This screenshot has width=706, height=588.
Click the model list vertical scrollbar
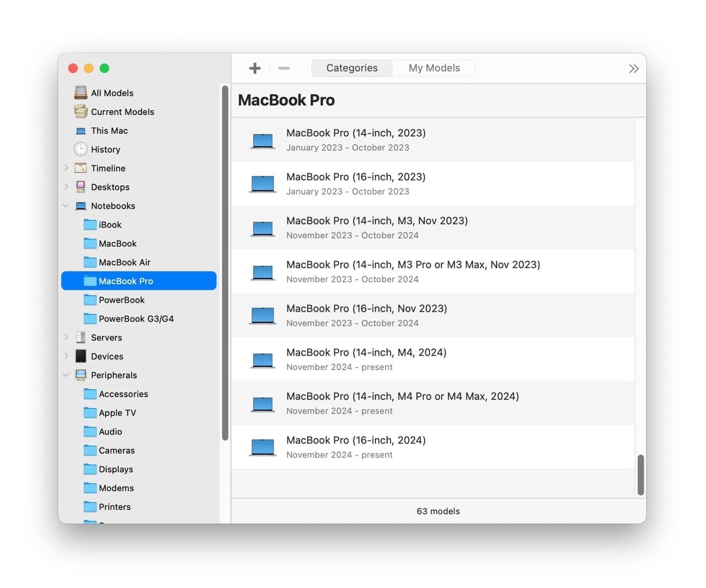click(641, 475)
